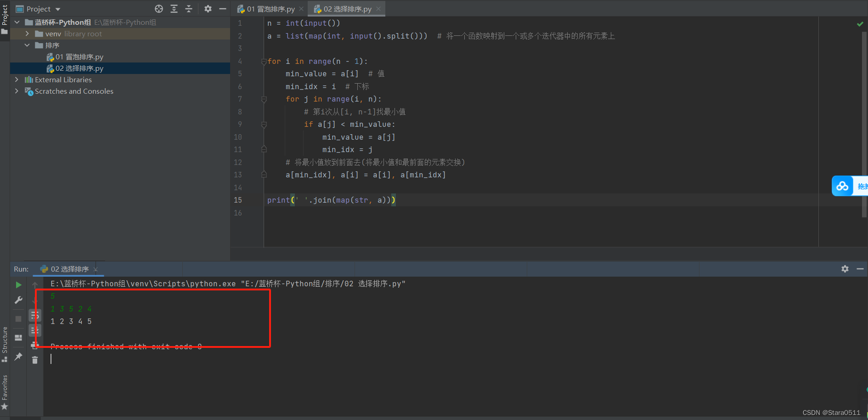Collapse the 排序 folder
This screenshot has height=420, width=868.
[27, 45]
